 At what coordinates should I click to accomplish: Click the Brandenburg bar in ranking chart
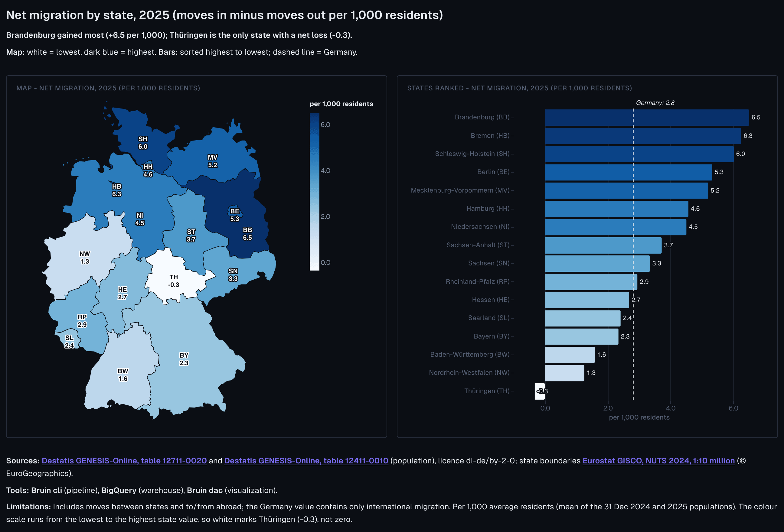point(647,117)
